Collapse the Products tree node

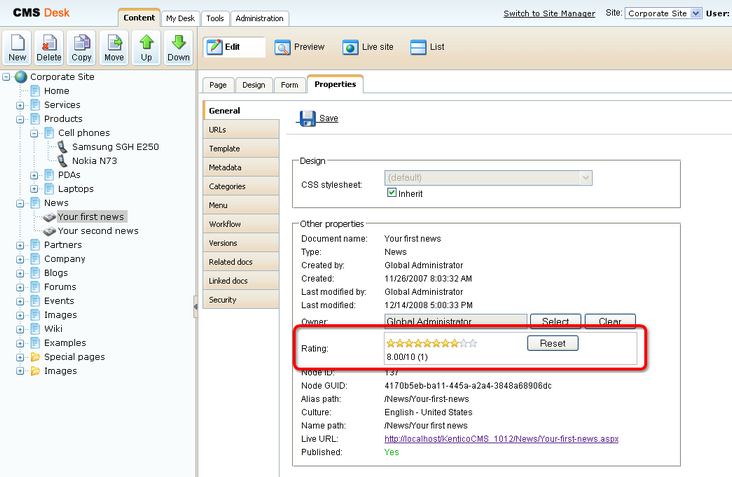tap(20, 119)
